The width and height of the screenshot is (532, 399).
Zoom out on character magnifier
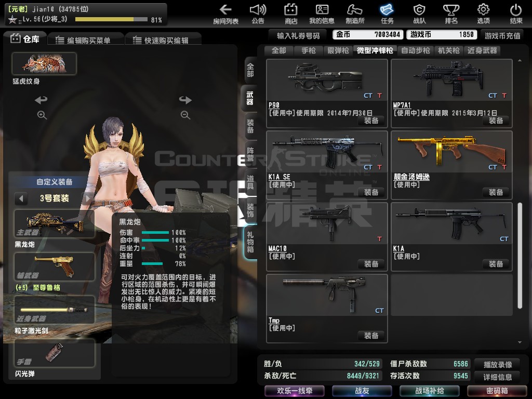(185, 115)
